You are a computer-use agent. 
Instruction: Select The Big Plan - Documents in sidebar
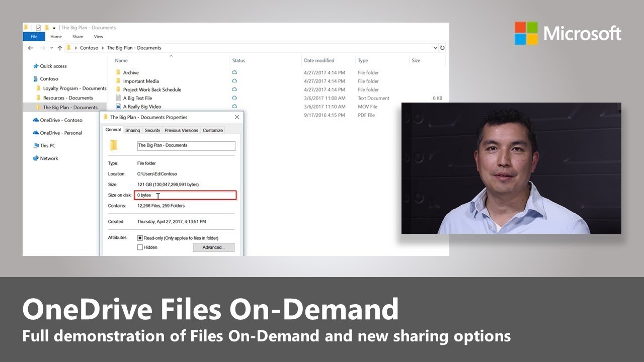pyautogui.click(x=70, y=108)
